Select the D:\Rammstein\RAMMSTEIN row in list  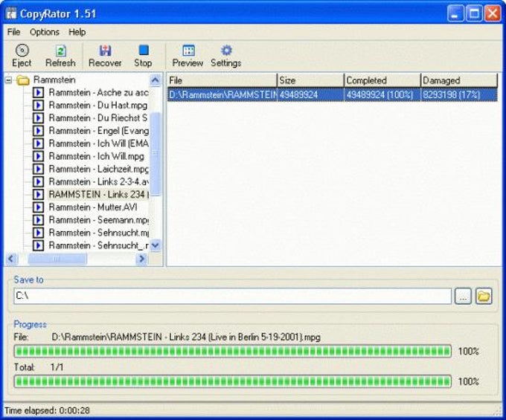(x=332, y=94)
